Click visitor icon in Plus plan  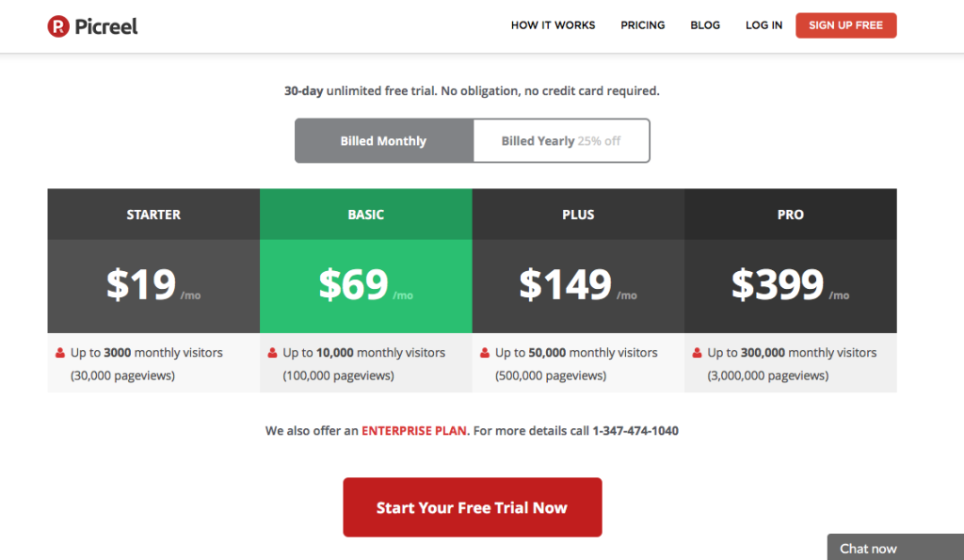(485, 353)
